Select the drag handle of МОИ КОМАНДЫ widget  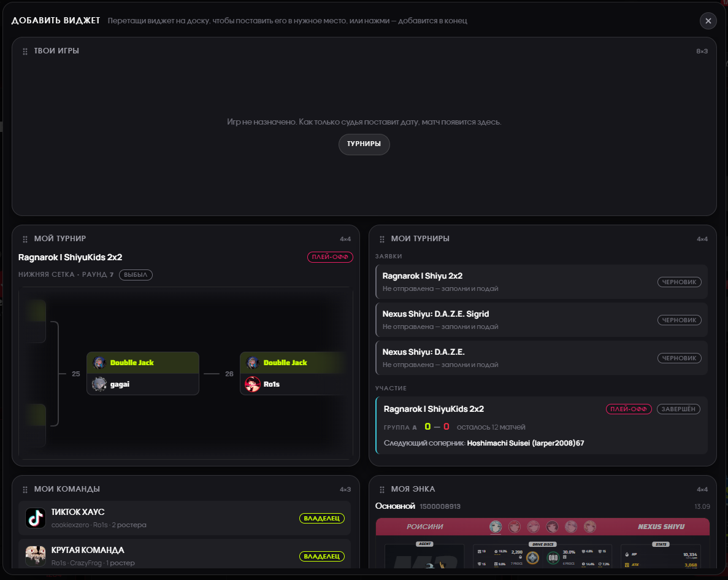(25, 490)
